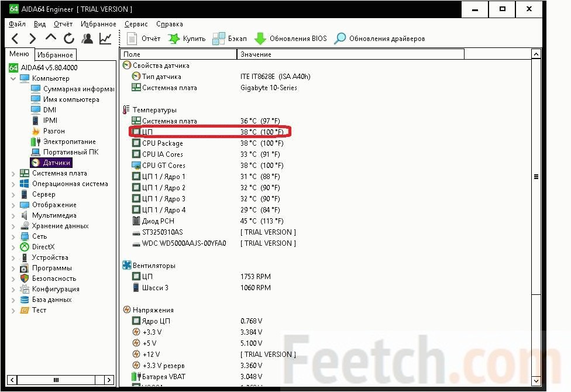Select the ST3250310AS drive row
This screenshot has height=392, width=571.
click(x=214, y=232)
